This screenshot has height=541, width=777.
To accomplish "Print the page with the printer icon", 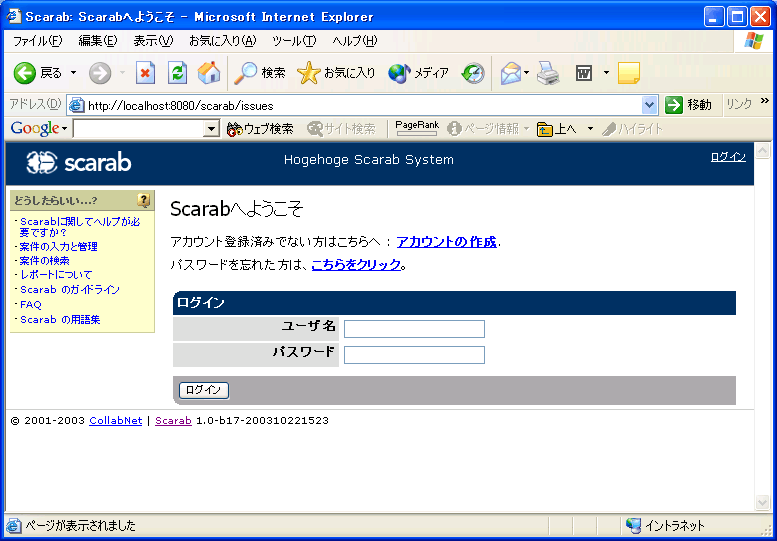I will click(x=548, y=73).
